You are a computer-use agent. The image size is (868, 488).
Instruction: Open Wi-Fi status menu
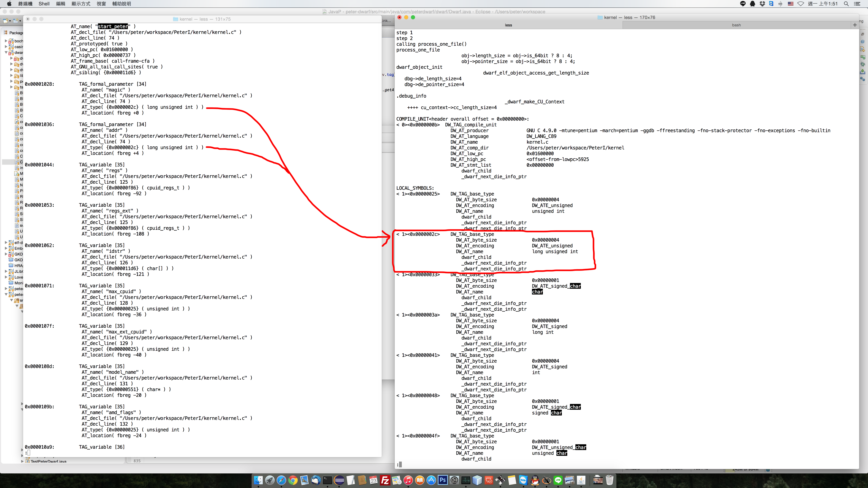click(x=801, y=4)
